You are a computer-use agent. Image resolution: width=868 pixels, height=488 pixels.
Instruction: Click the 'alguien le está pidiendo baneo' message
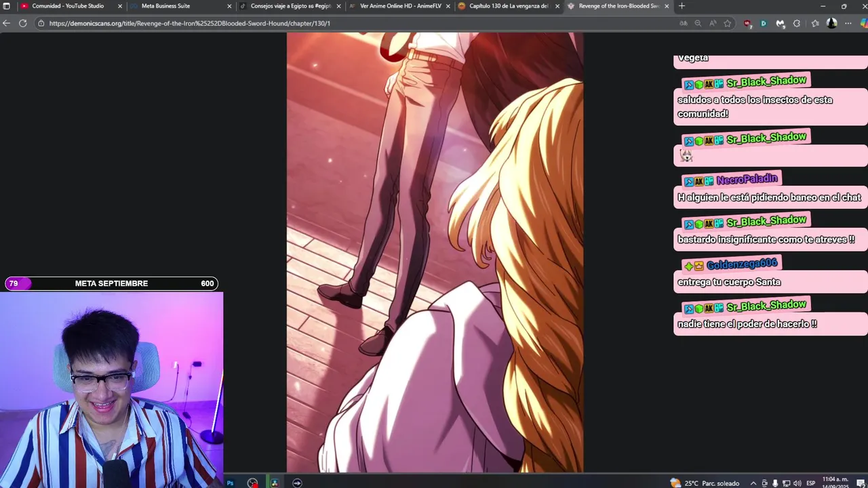click(769, 197)
